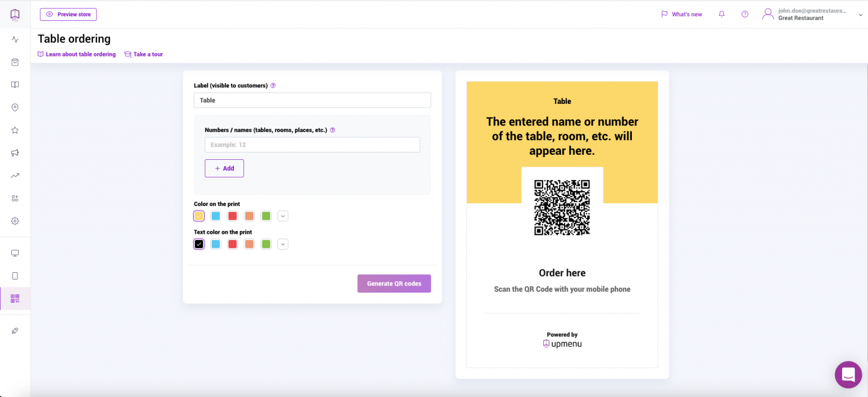Open the location pin icon in sidebar

point(15,107)
